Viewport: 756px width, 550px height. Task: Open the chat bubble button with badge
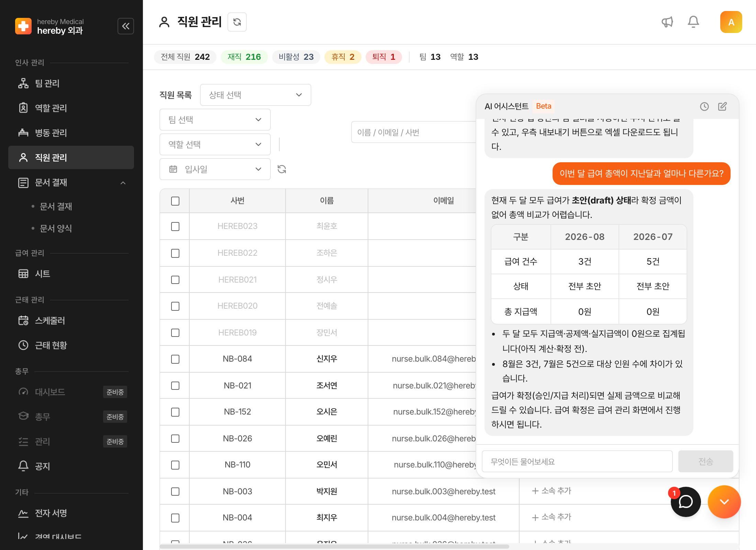686,502
